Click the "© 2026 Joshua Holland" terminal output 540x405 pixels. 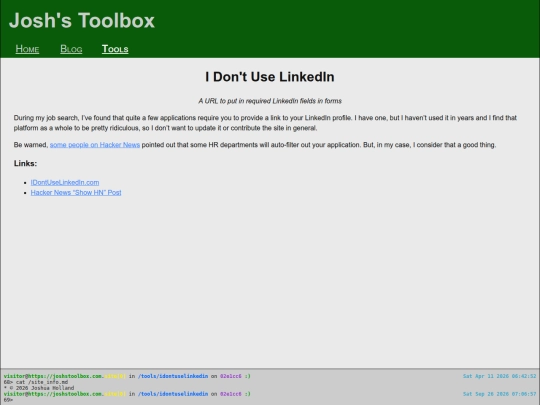point(41,388)
